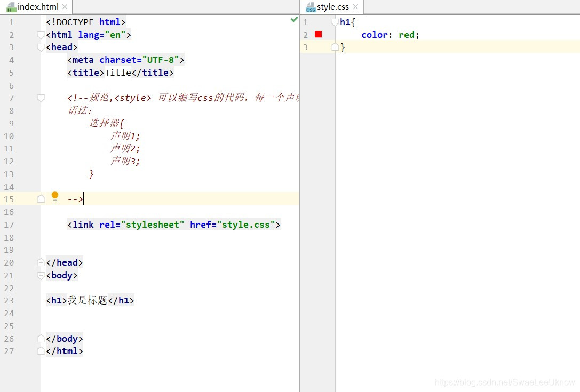Close the index.html tab

pos(65,7)
